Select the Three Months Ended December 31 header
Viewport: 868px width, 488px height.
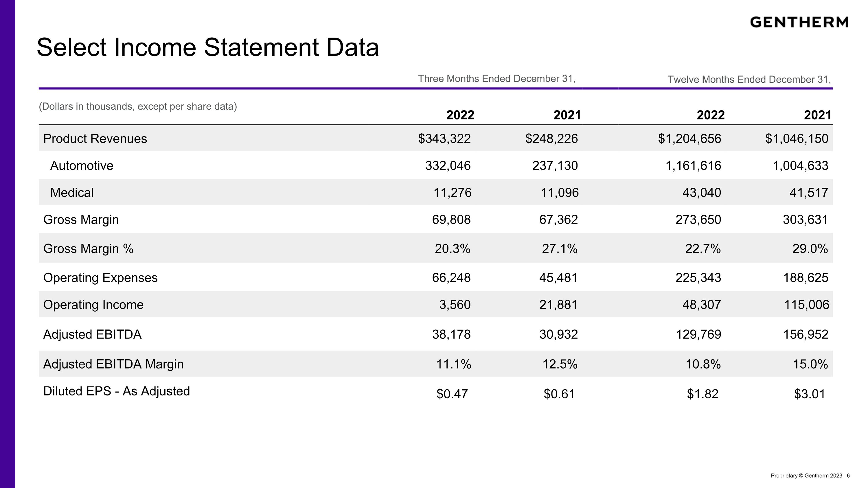coord(497,78)
